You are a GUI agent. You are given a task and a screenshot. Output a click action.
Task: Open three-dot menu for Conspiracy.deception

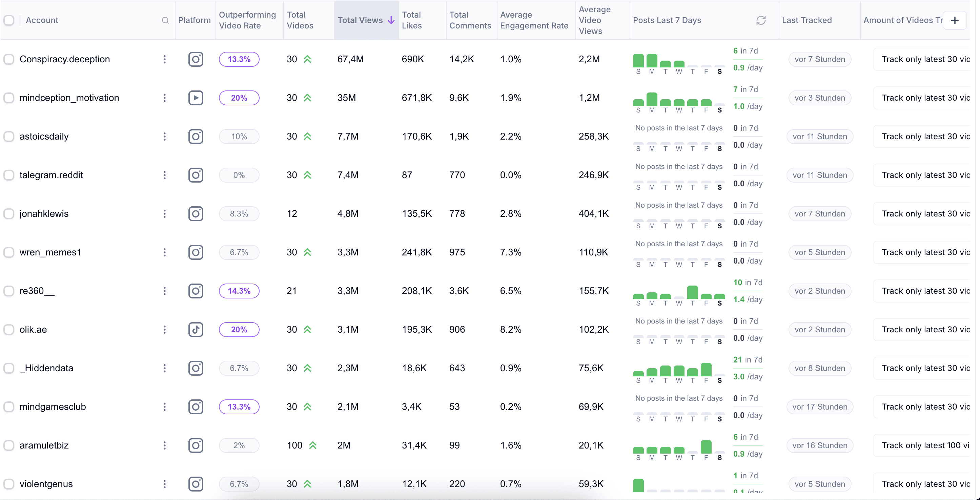tap(164, 59)
